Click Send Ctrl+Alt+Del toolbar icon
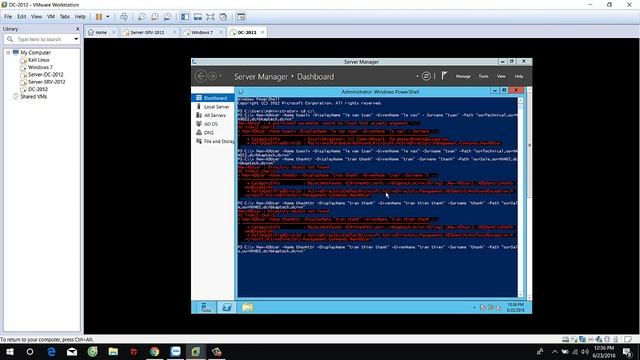Image resolution: width=640 pixels, height=360 pixels. tap(124, 17)
